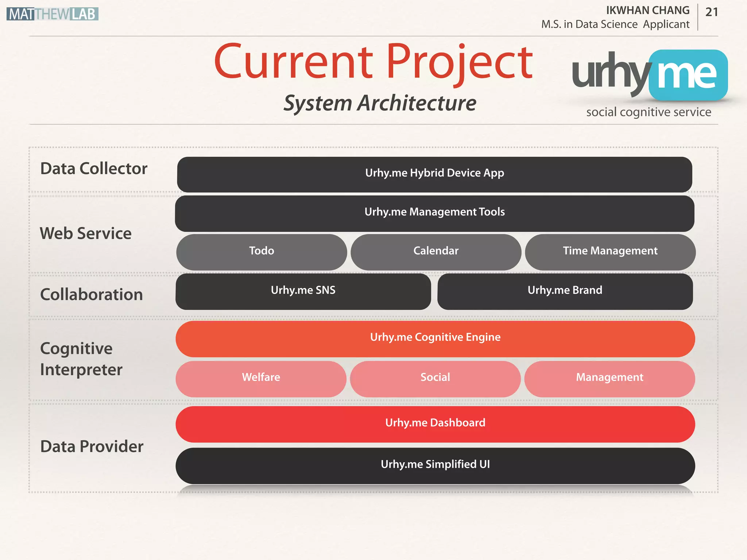747x560 pixels.
Task: Click the Data Collector label
Action: click(x=94, y=169)
